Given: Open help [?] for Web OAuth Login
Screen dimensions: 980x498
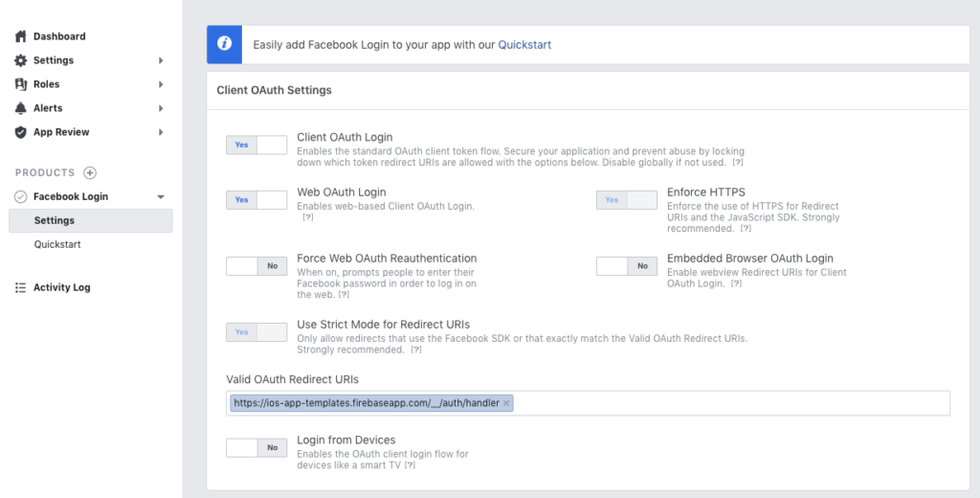Looking at the screenshot, I should tap(307, 217).
